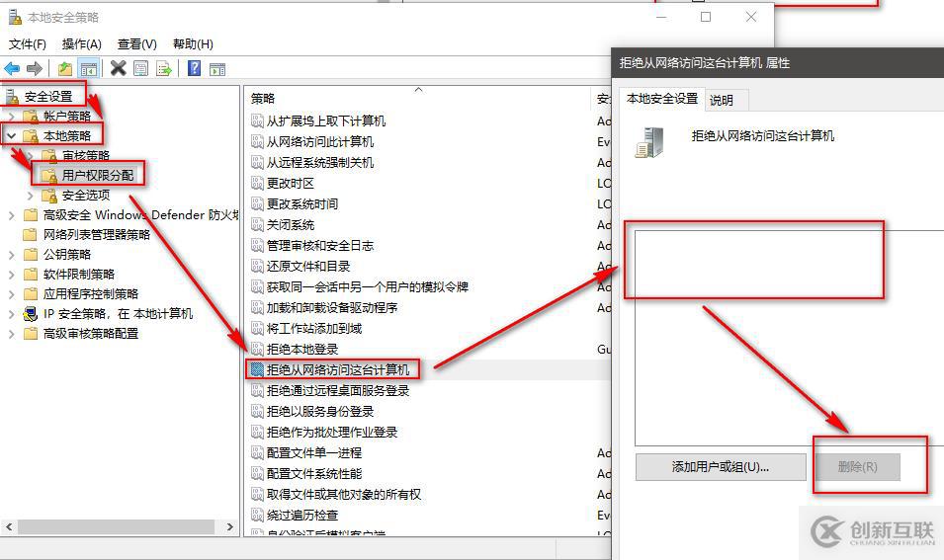
Task: Expand the 应用程序控制策略 tree node
Action: (x=12, y=294)
